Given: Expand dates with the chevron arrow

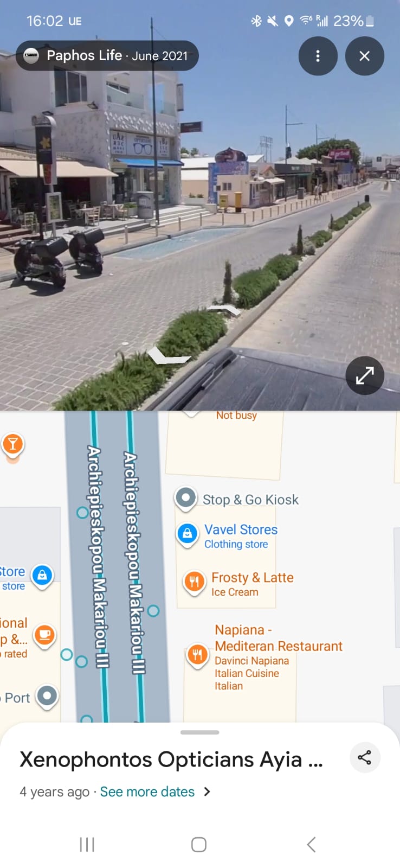Looking at the screenshot, I should [x=207, y=792].
